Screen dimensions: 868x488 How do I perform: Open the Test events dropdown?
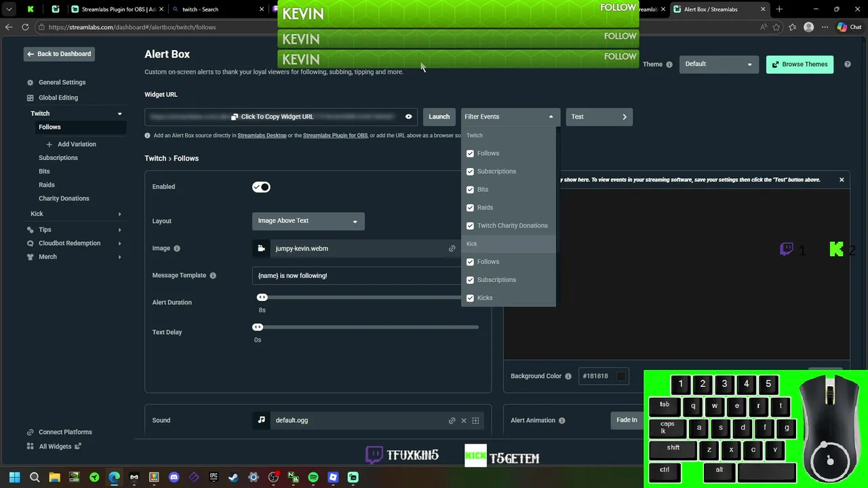tap(599, 117)
